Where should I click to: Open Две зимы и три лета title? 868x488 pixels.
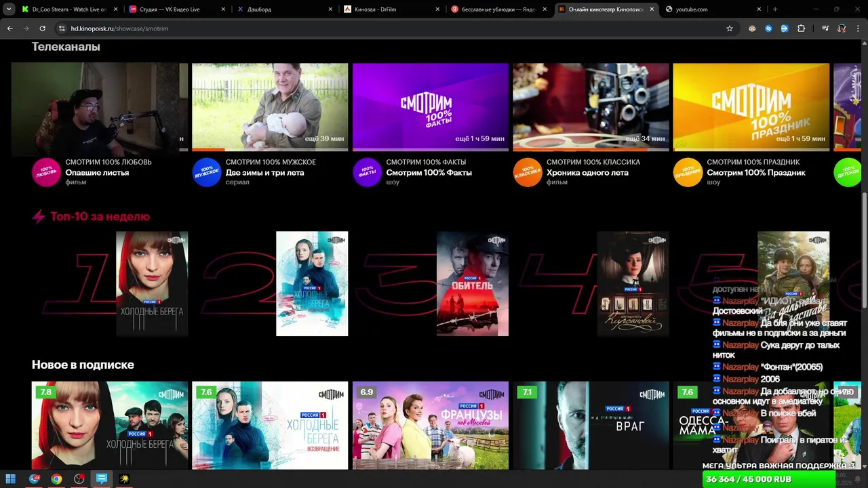tap(265, 173)
